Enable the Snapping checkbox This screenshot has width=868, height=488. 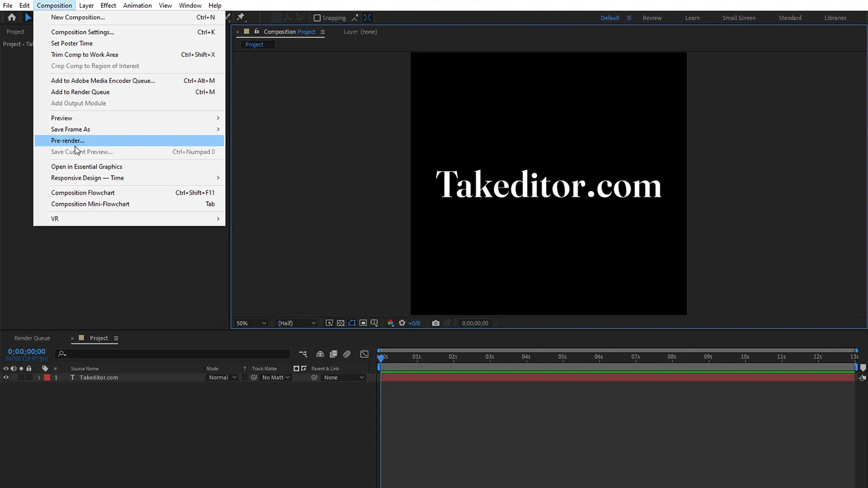[317, 18]
